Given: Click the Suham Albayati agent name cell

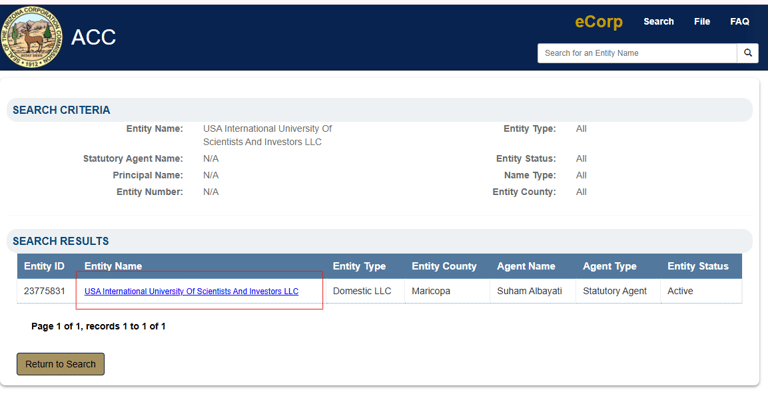Looking at the screenshot, I should tap(532, 291).
